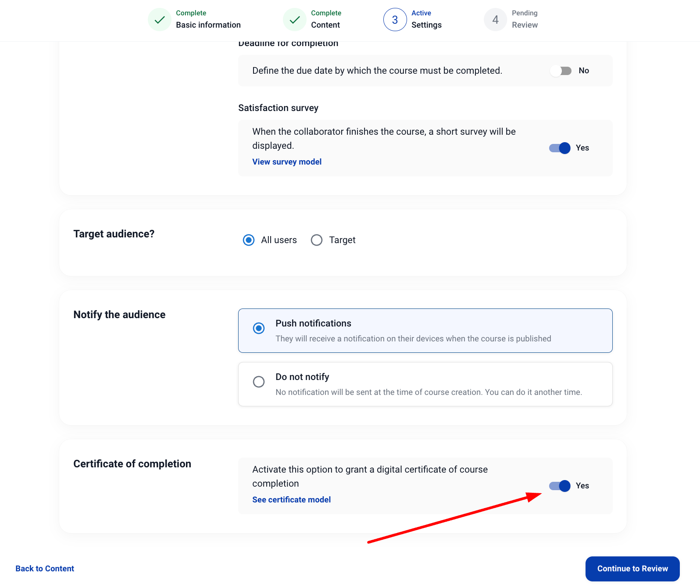The width and height of the screenshot is (700, 588).
Task: Turn off the satisfaction survey toggle
Action: [560, 148]
